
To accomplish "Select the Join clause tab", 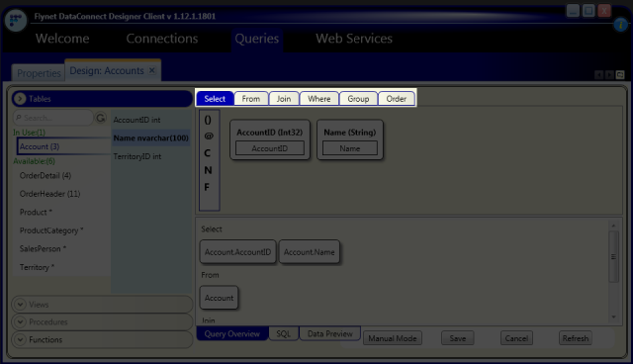I will coord(284,99).
